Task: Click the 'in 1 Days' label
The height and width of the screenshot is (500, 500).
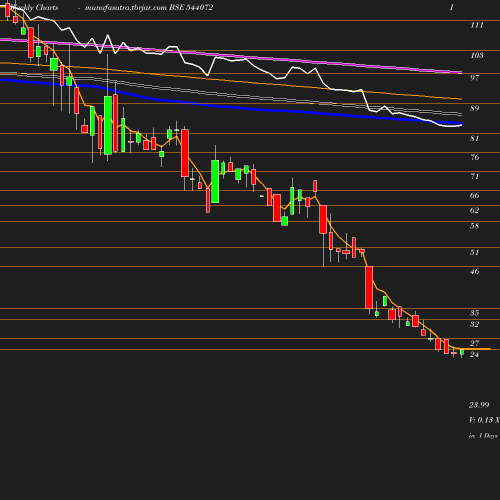Action: coord(483,436)
